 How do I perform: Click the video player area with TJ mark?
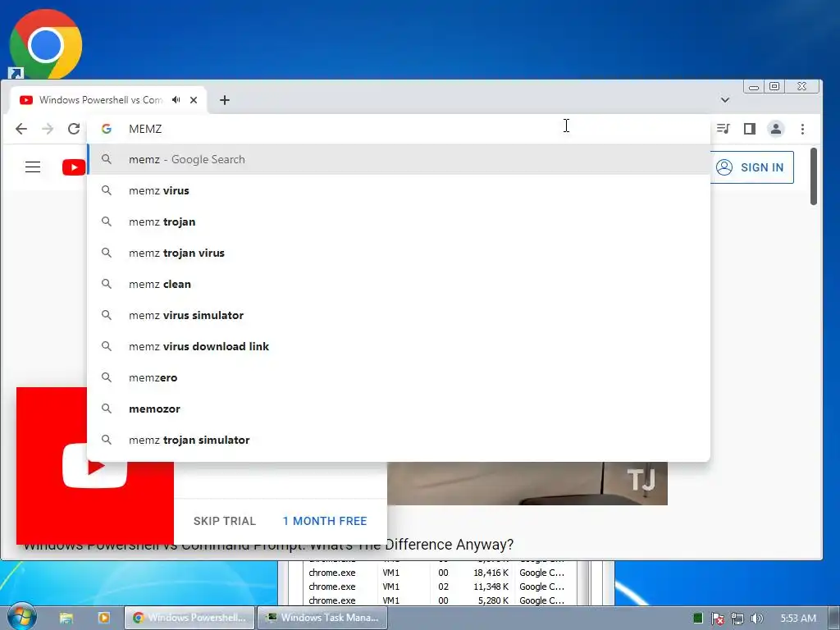pos(527,483)
